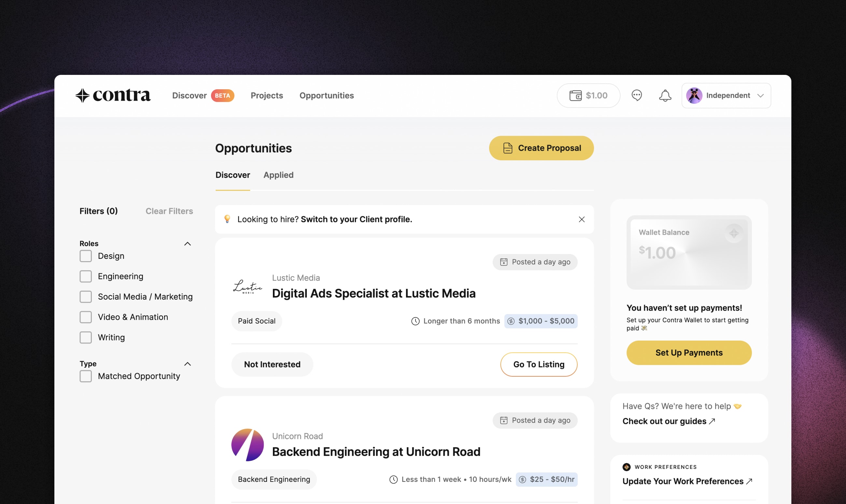Tick the Video & Animation checkbox
Image resolution: width=846 pixels, height=504 pixels.
86,317
